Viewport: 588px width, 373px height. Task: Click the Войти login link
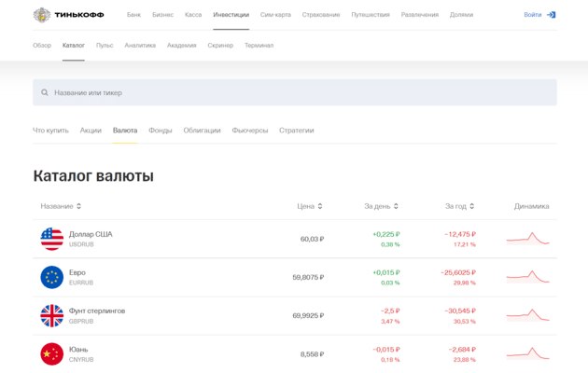pos(533,15)
